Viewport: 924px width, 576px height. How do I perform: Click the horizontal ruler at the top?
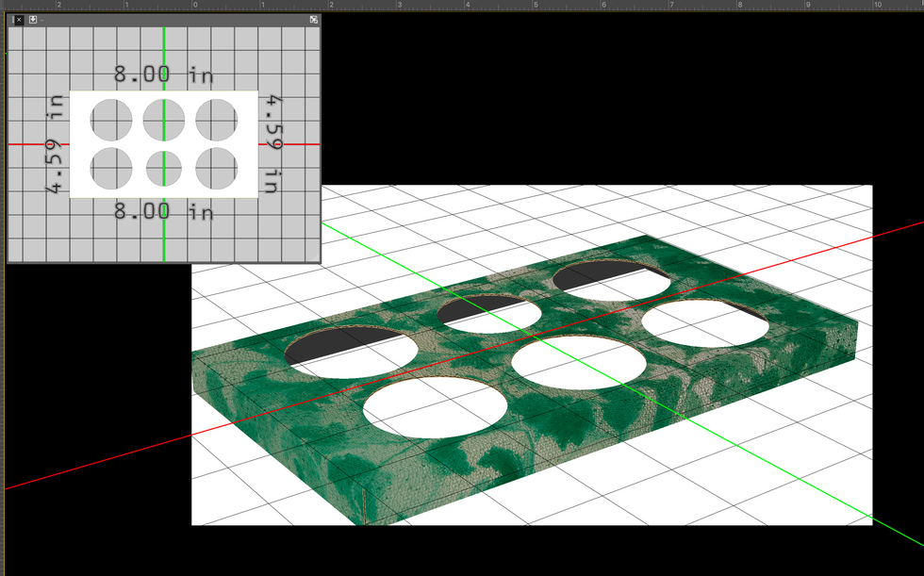[462, 5]
